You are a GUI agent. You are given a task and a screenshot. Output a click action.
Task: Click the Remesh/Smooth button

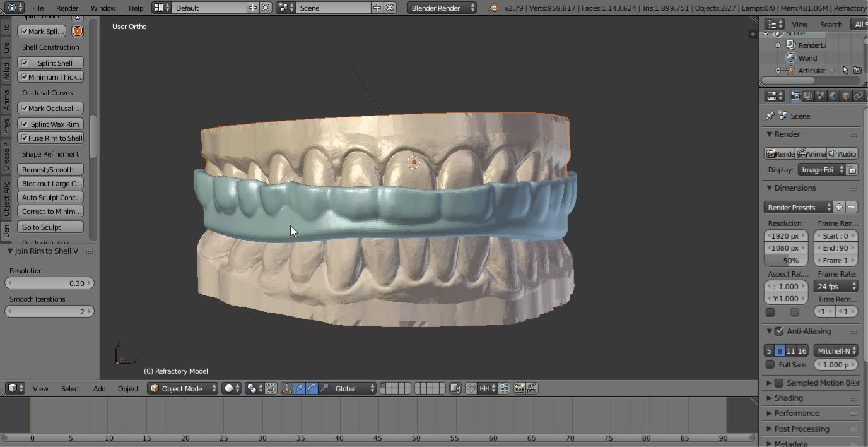50,169
